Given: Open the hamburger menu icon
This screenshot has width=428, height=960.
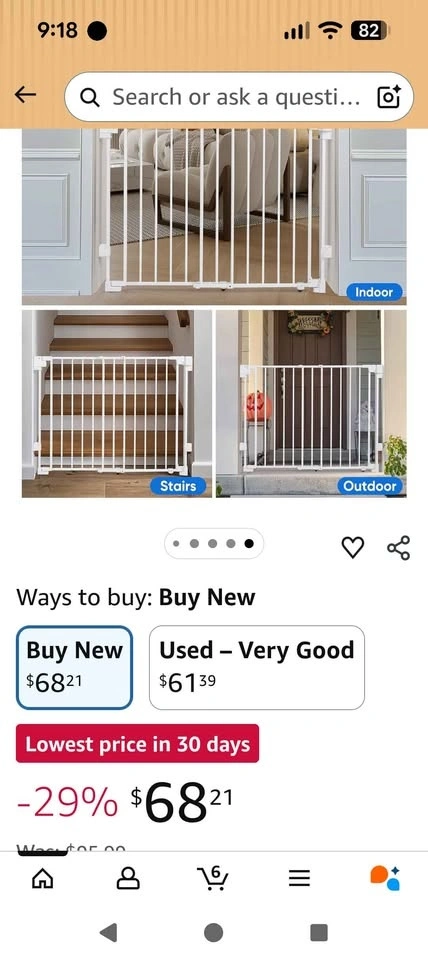Looking at the screenshot, I should point(299,879).
